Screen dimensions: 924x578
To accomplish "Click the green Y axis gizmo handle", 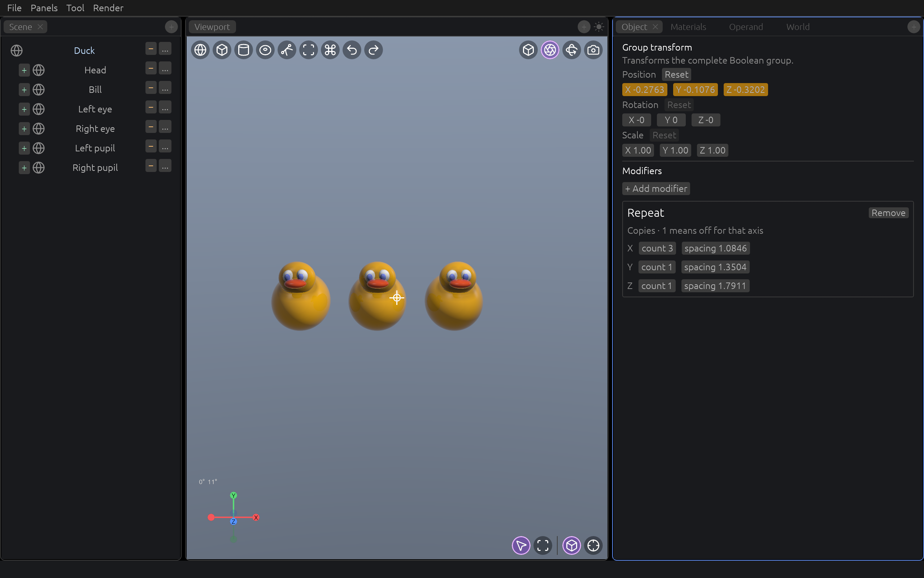I will 233,495.
